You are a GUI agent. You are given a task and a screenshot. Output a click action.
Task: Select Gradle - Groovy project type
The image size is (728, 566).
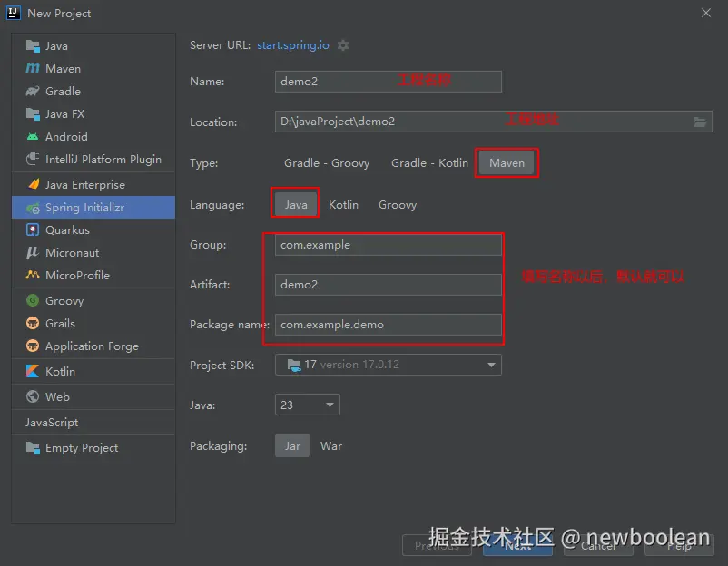327,163
